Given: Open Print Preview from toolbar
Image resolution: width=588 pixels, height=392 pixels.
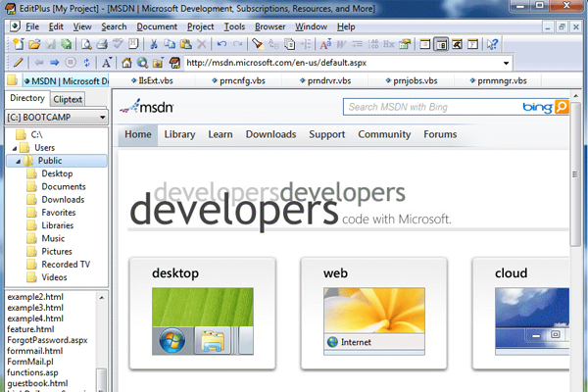Looking at the screenshot, I should tap(86, 44).
